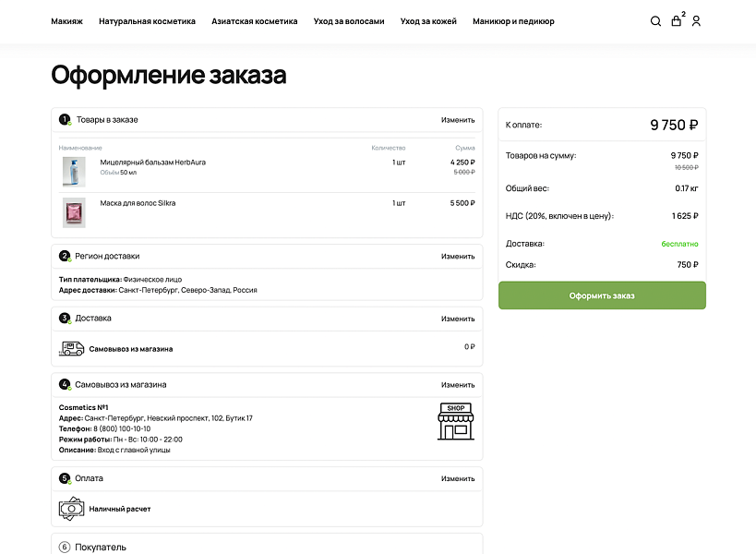
Task: Open the Маникюр и педикюр menu
Action: [x=513, y=21]
